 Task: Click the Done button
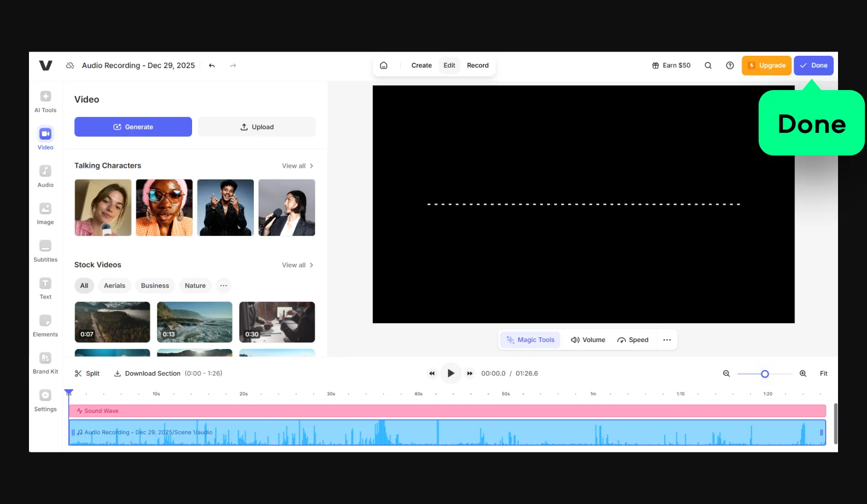[813, 65]
